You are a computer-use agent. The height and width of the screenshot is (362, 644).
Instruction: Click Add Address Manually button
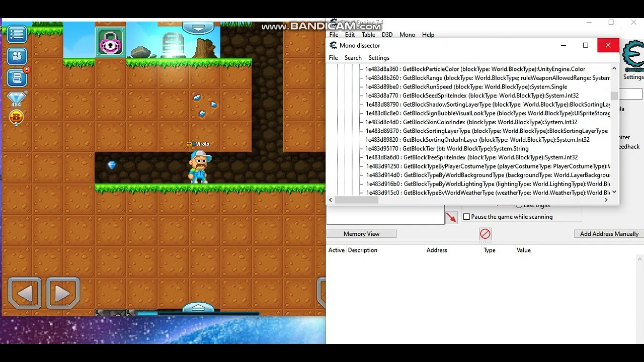(609, 234)
